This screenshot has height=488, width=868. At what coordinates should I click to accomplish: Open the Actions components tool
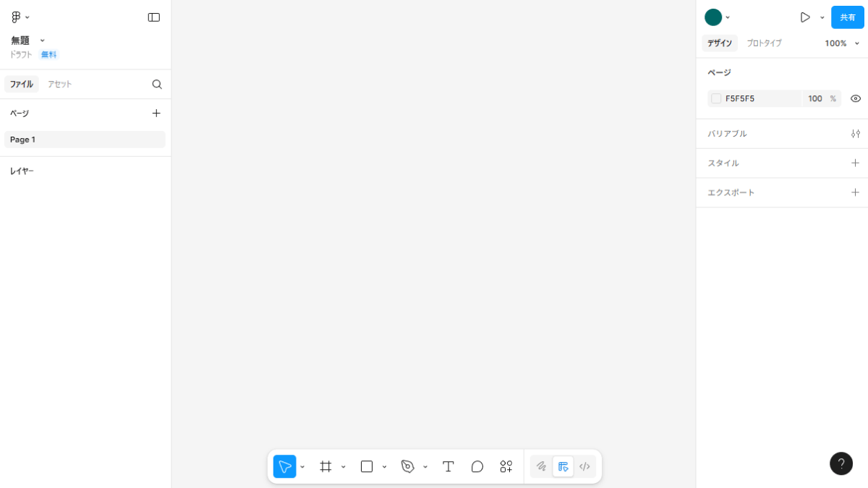pos(506,466)
